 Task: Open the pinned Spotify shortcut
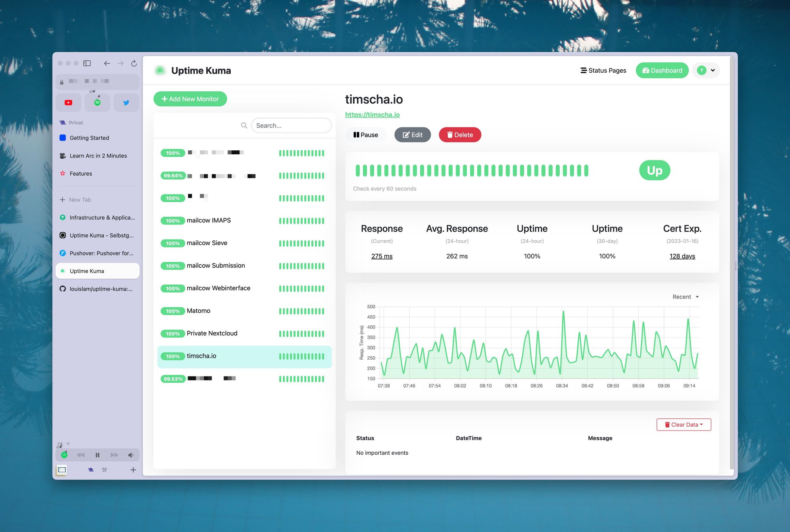pyautogui.click(x=97, y=103)
